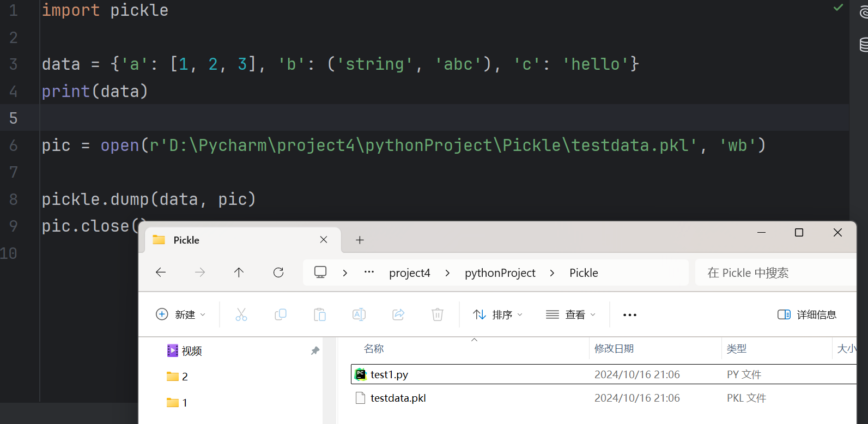
Task: Click the testdata.pkl modified date
Action: click(x=637, y=398)
